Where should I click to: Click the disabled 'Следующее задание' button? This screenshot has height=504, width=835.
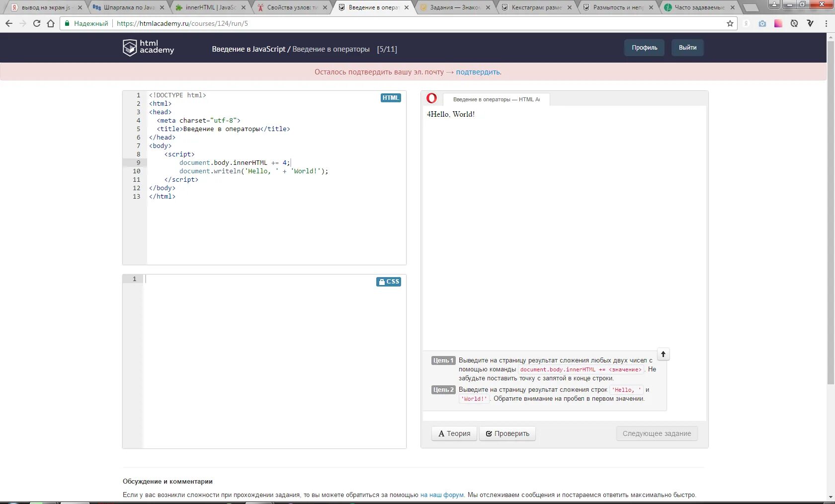[x=657, y=433]
